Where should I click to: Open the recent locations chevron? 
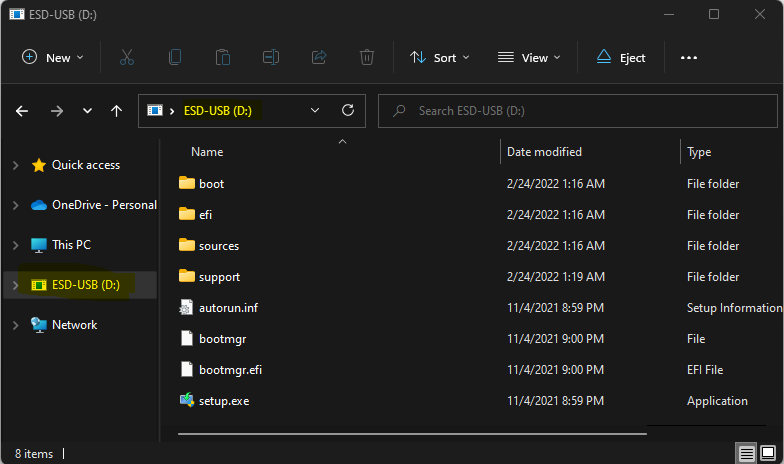(x=87, y=110)
